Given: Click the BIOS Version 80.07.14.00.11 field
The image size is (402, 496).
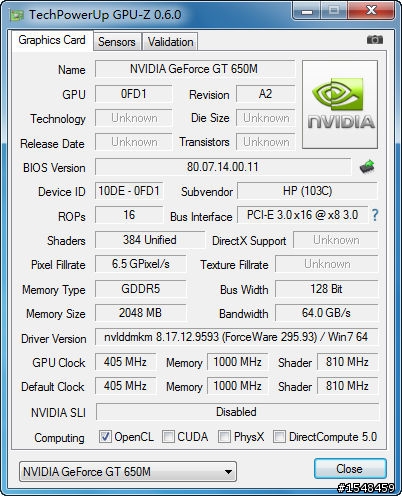Looking at the screenshot, I should 223,166.
